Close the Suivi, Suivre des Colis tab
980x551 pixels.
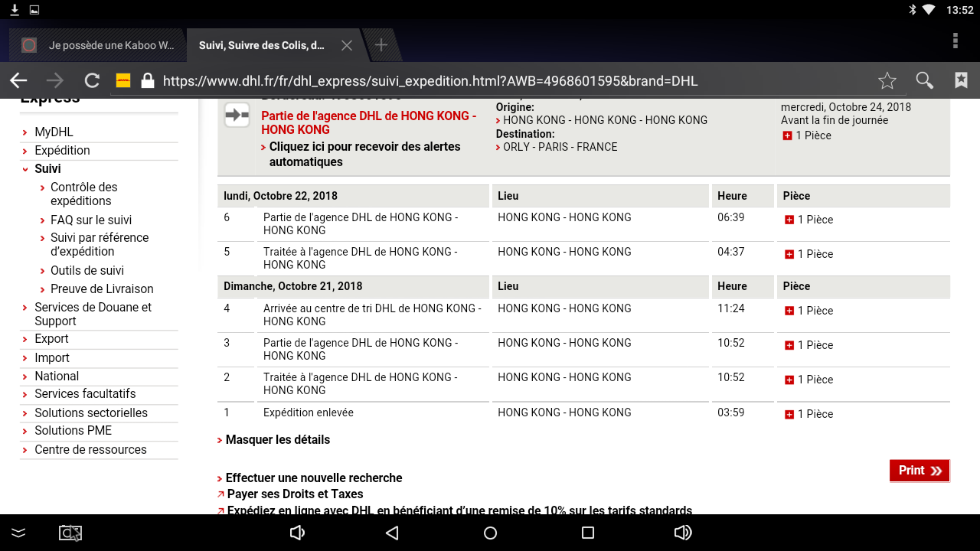(x=346, y=45)
